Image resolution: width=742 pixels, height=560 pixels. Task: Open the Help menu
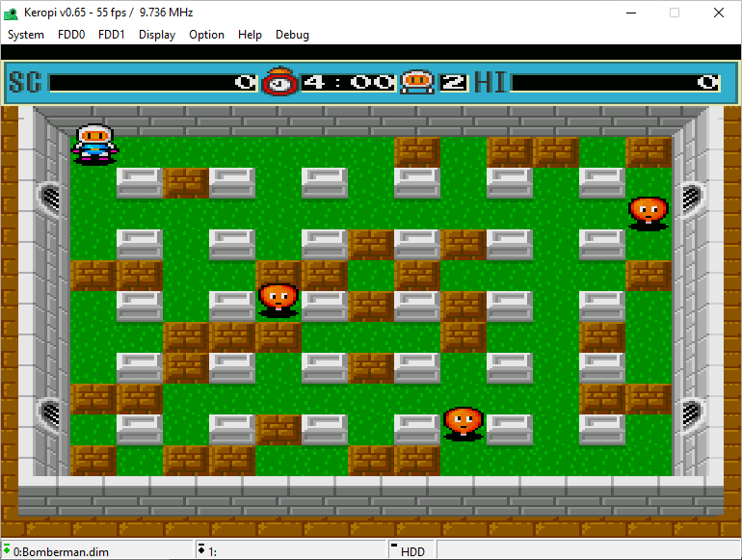250,35
